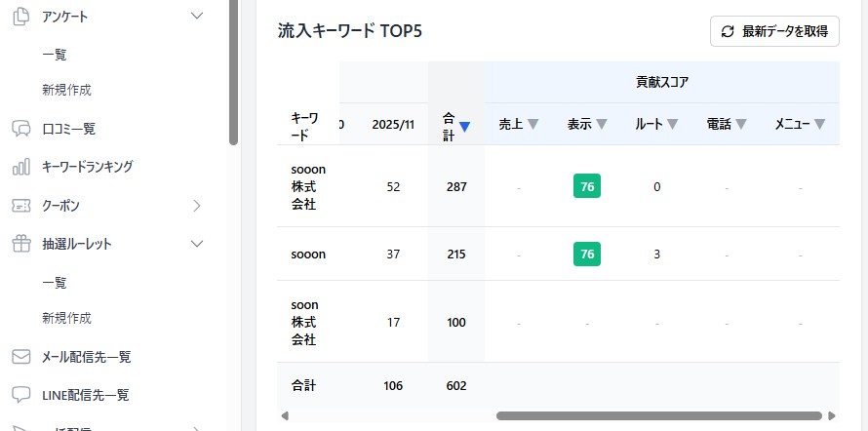Collapse the アンケート menu chevron

point(197,16)
